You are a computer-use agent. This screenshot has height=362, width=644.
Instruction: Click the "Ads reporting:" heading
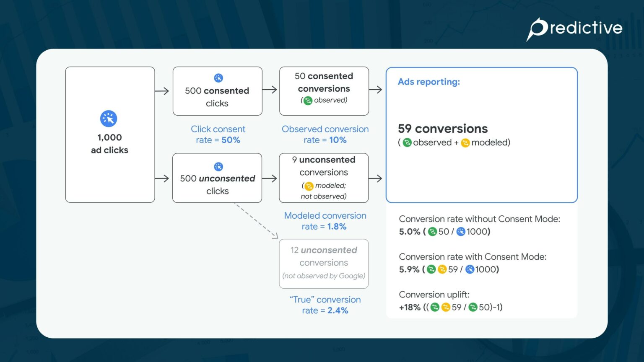(x=428, y=82)
